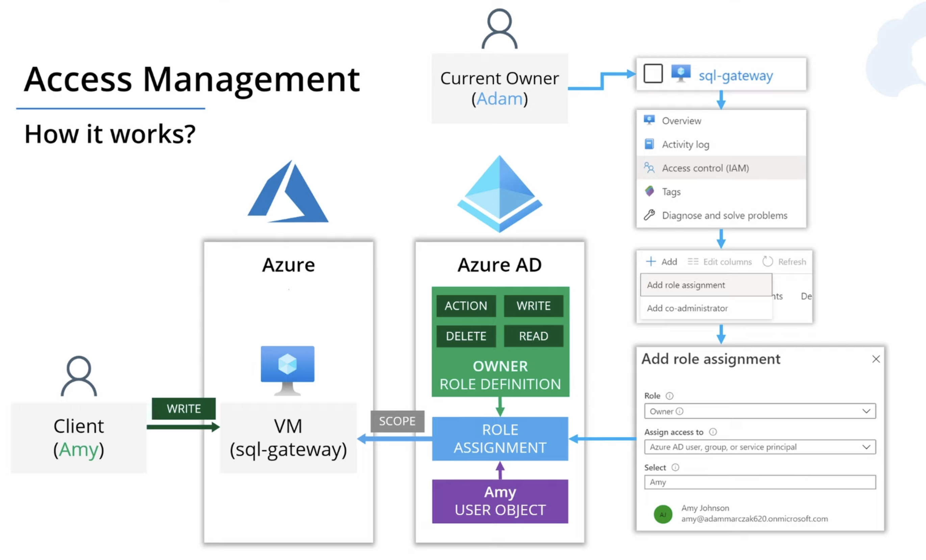The height and width of the screenshot is (560, 926).
Task: Click the Refresh button
Action: (x=784, y=261)
